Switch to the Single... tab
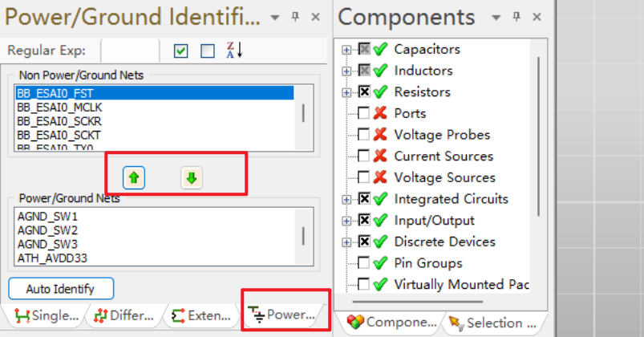Screen dimensions: 644x337 click(x=46, y=315)
